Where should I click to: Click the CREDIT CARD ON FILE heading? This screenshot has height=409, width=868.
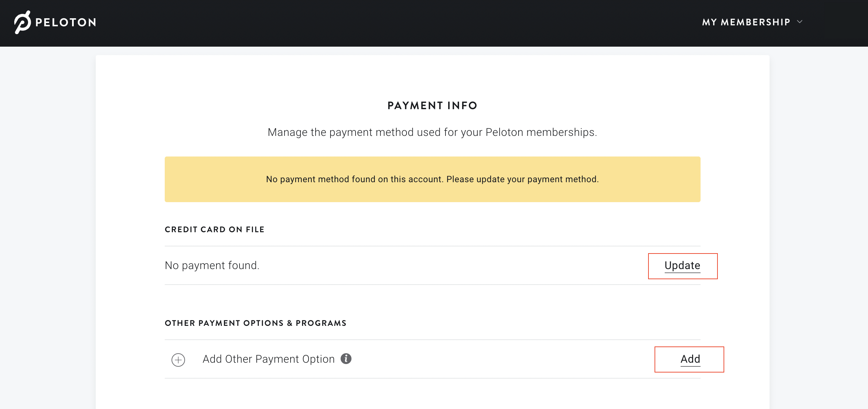point(214,230)
